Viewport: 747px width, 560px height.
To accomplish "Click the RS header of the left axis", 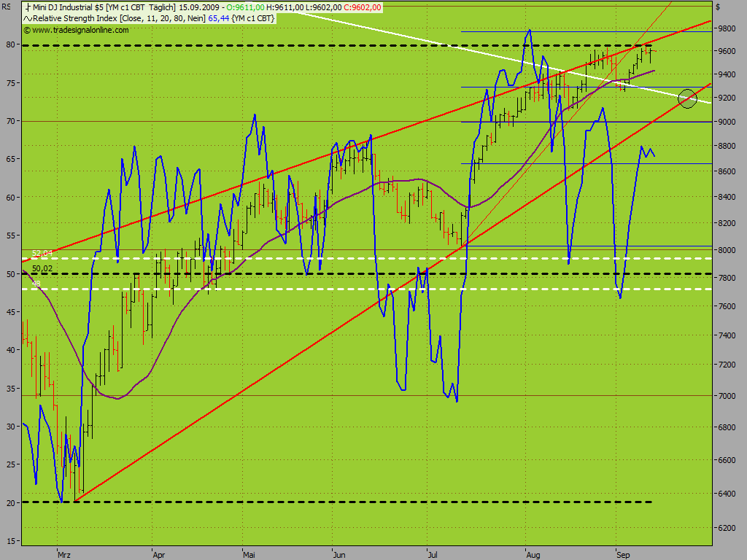I will (6, 7).
